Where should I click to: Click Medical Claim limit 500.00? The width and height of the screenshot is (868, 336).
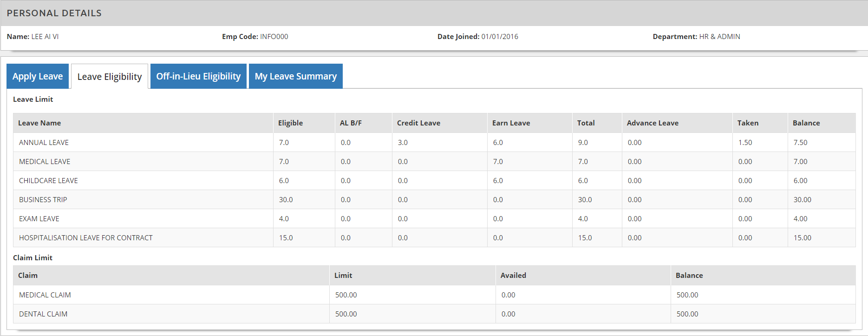coord(346,295)
